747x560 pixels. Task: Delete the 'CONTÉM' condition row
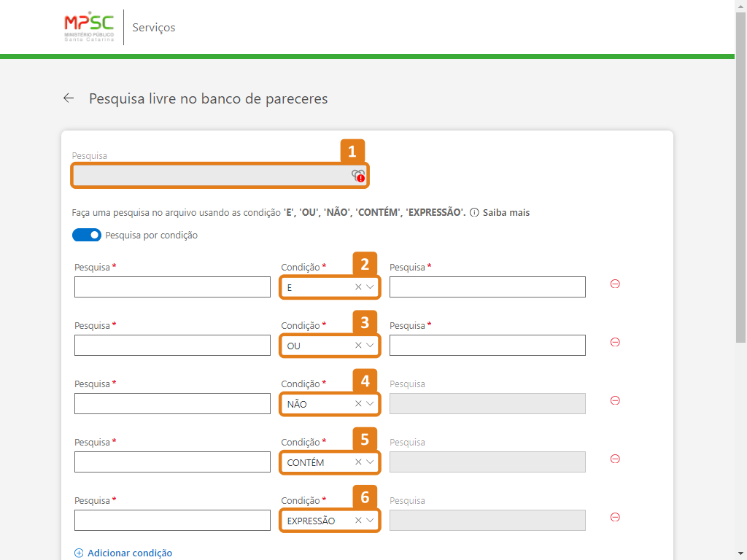pos(615,459)
